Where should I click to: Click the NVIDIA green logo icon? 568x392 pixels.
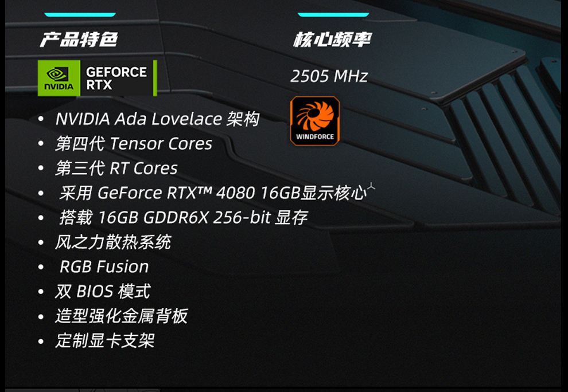tap(59, 78)
